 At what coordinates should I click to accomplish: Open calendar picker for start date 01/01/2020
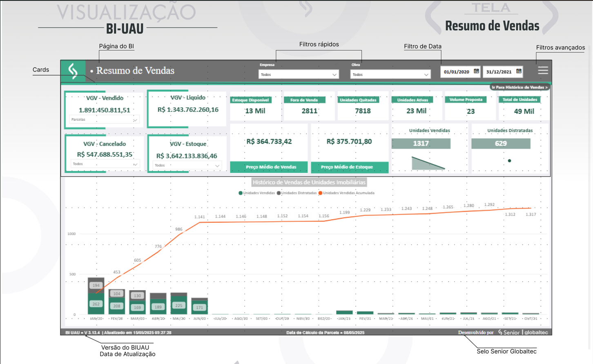click(476, 71)
